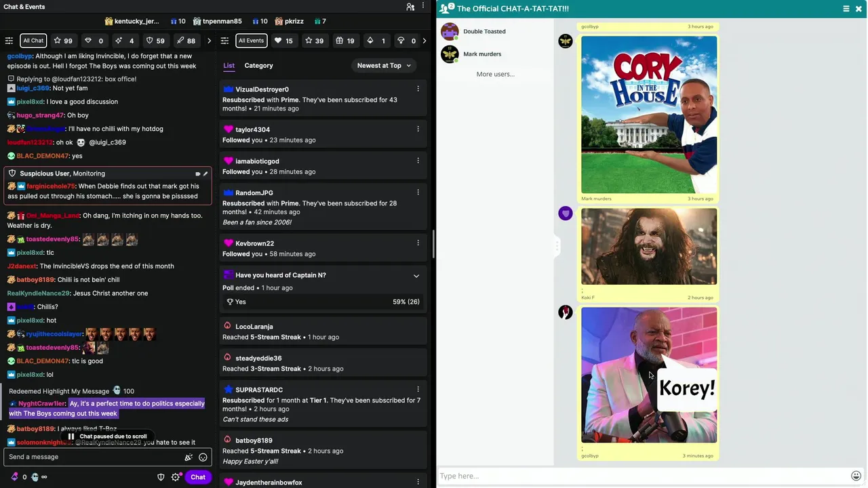Open the Newest at Top dropdown
The image size is (868, 488).
tap(384, 66)
